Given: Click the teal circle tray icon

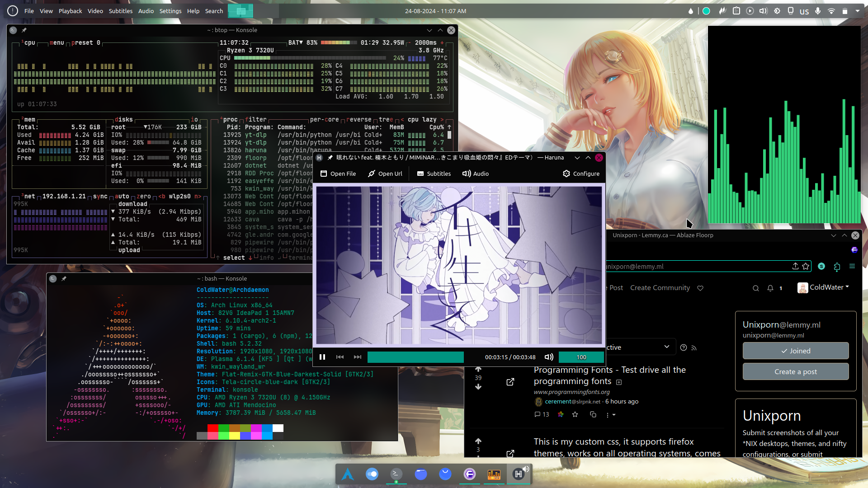Looking at the screenshot, I should pyautogui.click(x=706, y=11).
